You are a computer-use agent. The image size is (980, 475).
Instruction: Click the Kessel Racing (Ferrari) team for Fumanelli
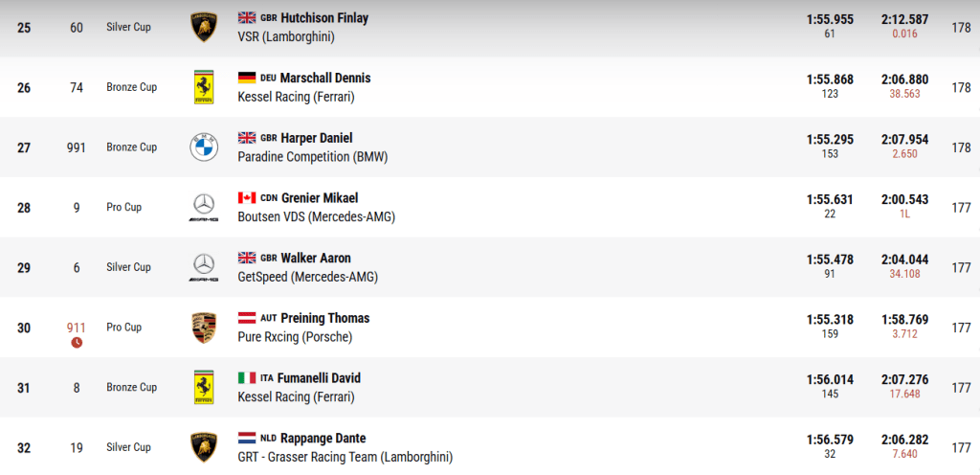(x=296, y=396)
